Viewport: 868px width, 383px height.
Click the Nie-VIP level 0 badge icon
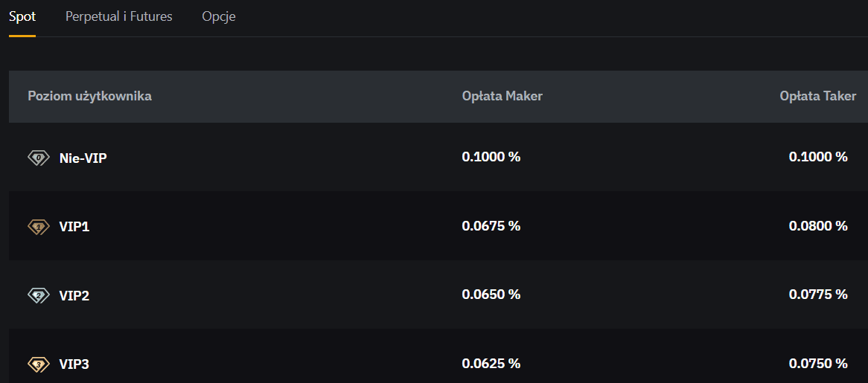(38, 158)
